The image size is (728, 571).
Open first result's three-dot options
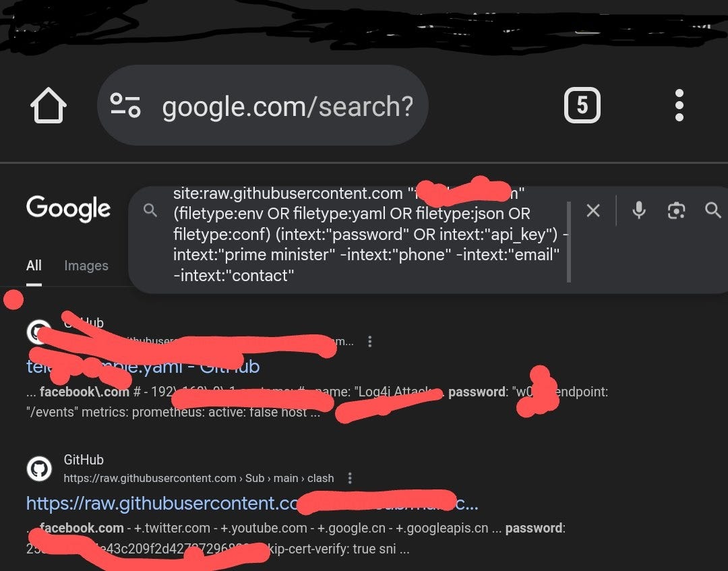369,342
